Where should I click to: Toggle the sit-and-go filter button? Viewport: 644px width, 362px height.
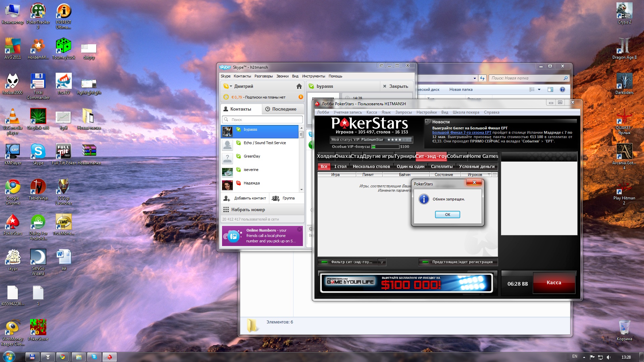[348, 262]
